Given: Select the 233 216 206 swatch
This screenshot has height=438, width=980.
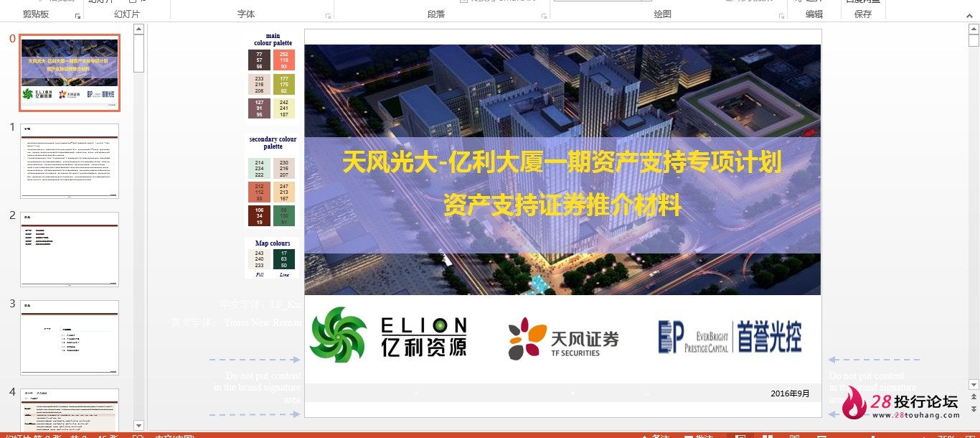Looking at the screenshot, I should pyautogui.click(x=259, y=84).
